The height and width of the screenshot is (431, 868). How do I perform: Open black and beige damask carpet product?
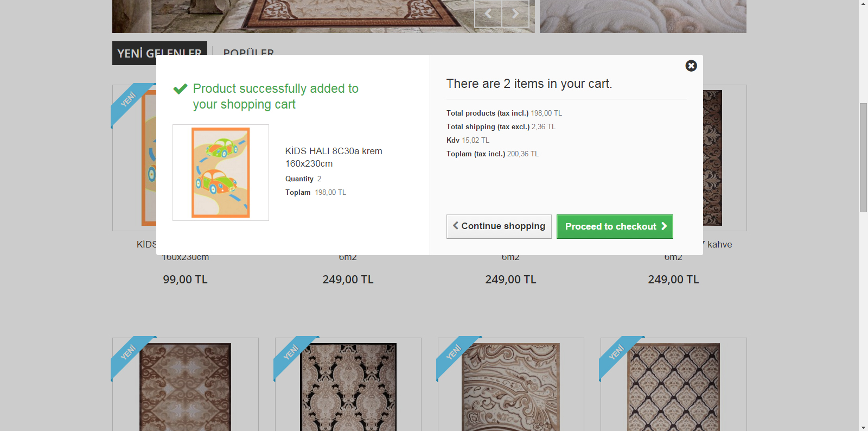[348, 386]
